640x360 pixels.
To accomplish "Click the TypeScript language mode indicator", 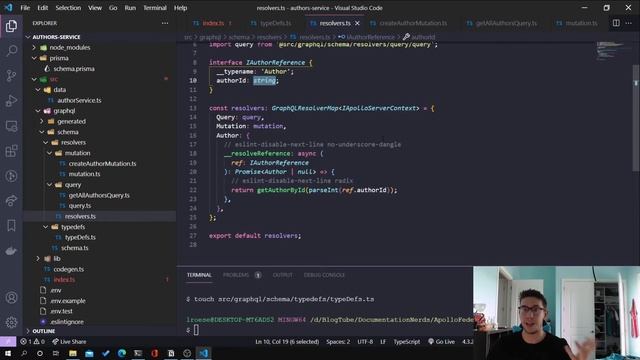I will pos(407,342).
